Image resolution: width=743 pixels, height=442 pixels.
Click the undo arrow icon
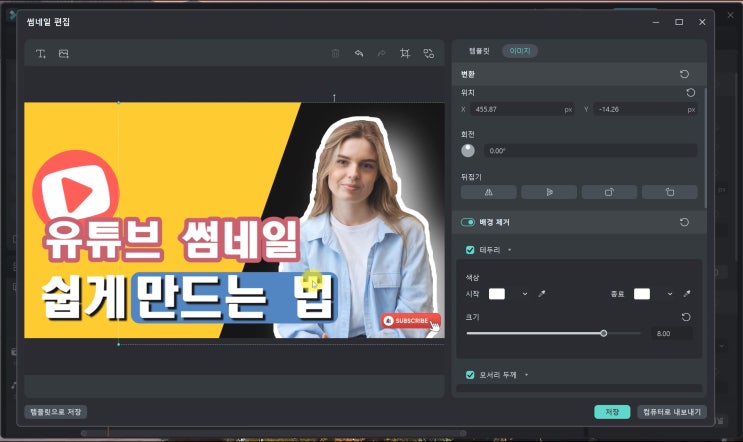pyautogui.click(x=359, y=54)
